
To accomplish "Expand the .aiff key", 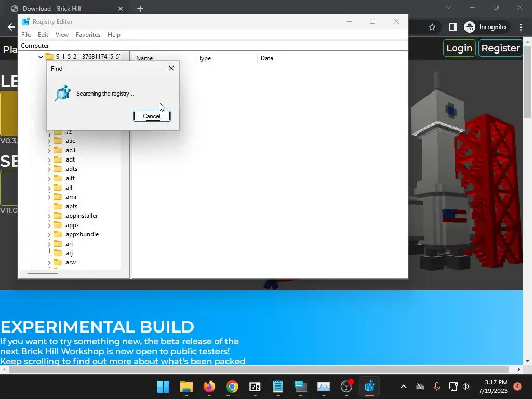I will click(x=49, y=179).
